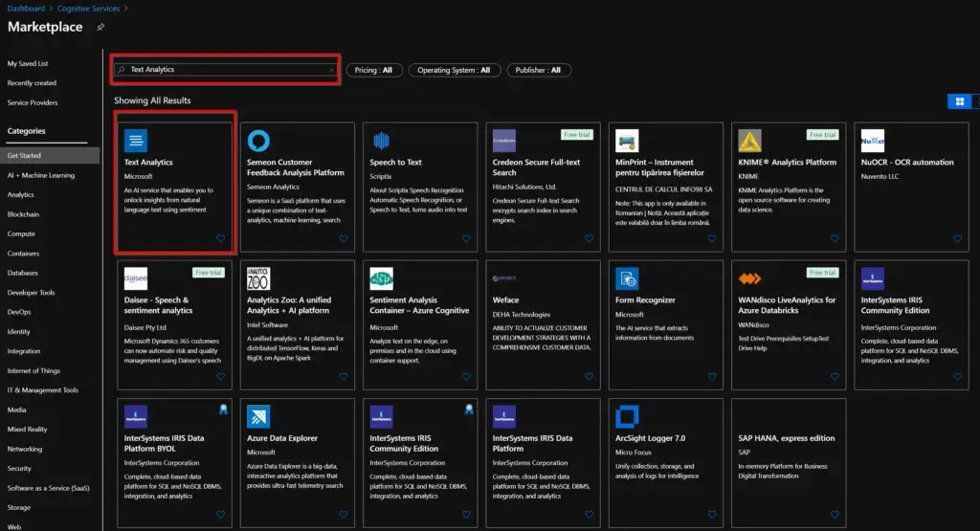The width and height of the screenshot is (980, 531).
Task: Open Service Providers
Action: tap(33, 102)
